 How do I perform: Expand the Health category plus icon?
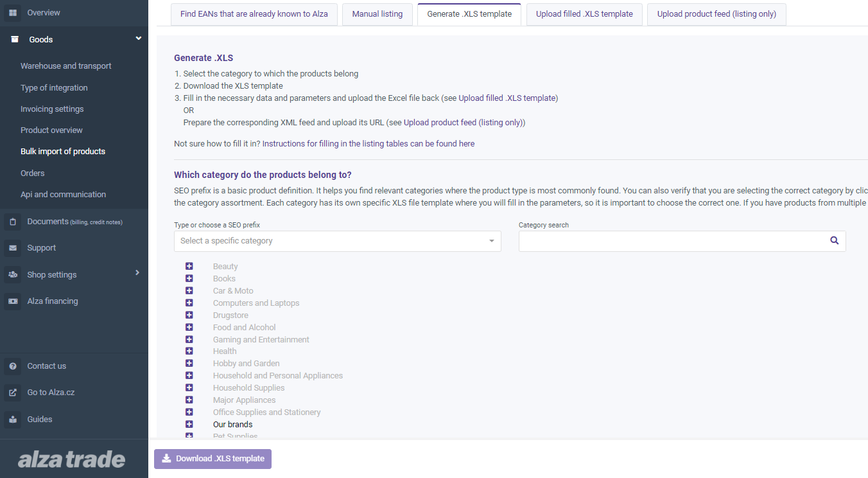(189, 351)
